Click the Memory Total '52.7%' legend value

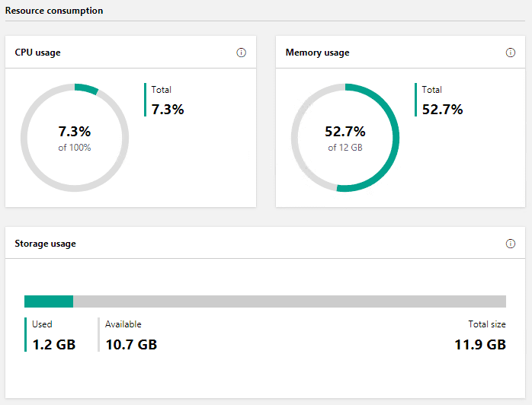click(x=442, y=109)
